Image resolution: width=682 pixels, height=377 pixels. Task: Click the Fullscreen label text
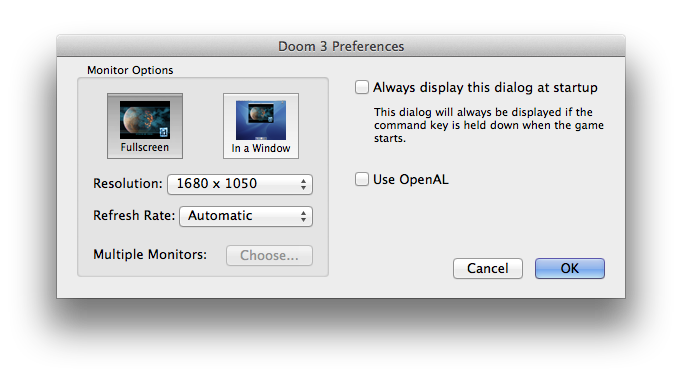[145, 147]
